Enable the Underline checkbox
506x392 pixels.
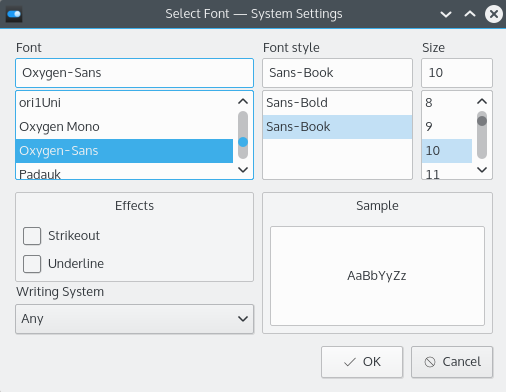pyautogui.click(x=32, y=264)
